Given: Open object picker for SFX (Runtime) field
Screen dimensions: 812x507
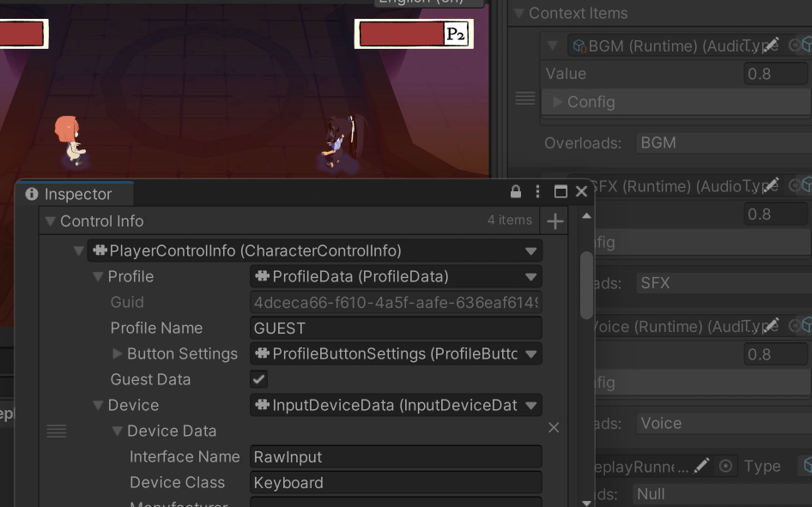Looking at the screenshot, I should click(794, 185).
